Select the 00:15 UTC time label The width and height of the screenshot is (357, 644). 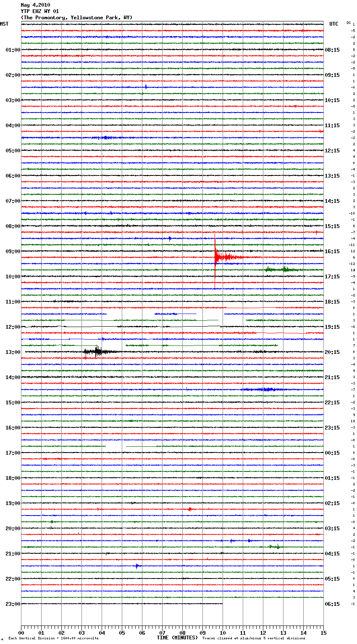pyautogui.click(x=332, y=453)
